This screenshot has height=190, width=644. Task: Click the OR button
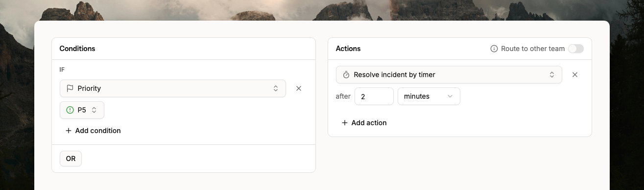(x=71, y=159)
